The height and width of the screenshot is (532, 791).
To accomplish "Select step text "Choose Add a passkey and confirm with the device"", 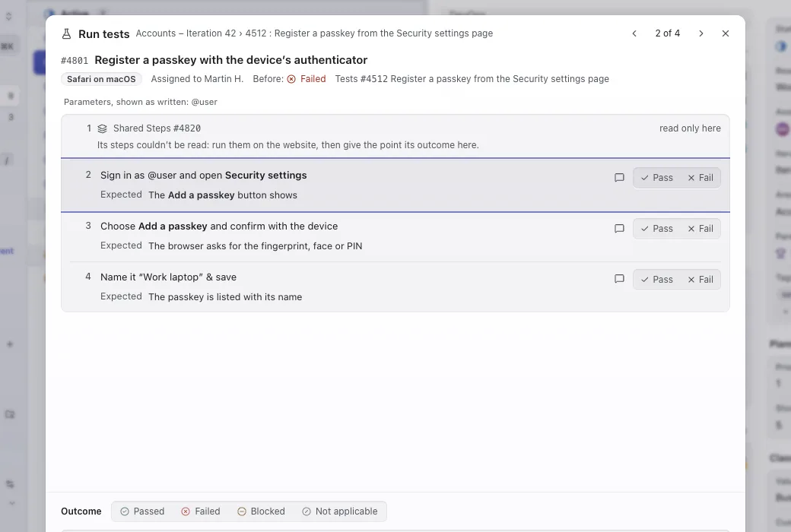I will tap(219, 226).
